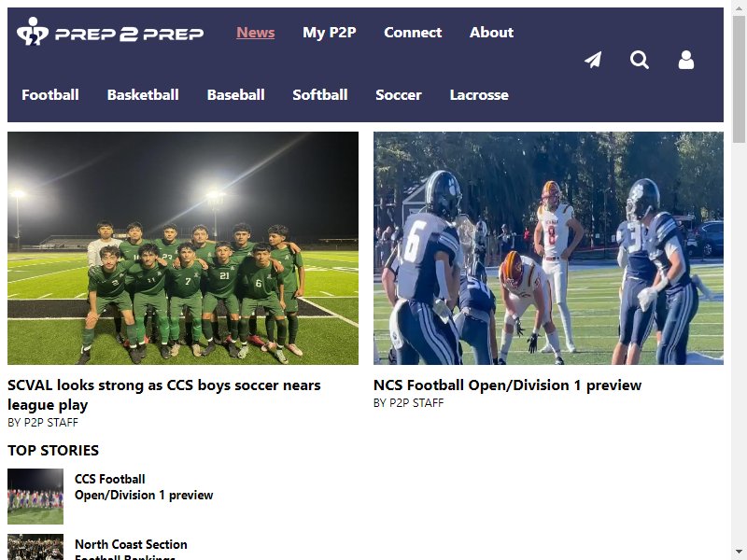Go to the Soccer section
The height and width of the screenshot is (560, 747).
click(x=399, y=95)
